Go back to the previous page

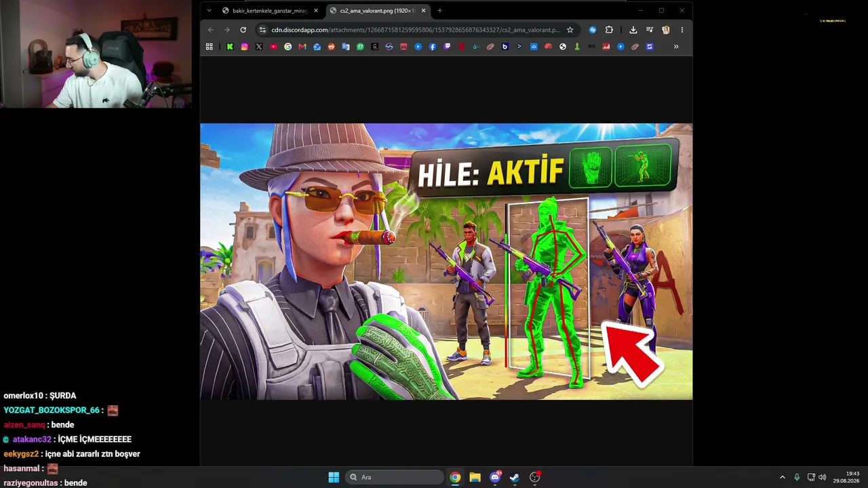pos(211,30)
